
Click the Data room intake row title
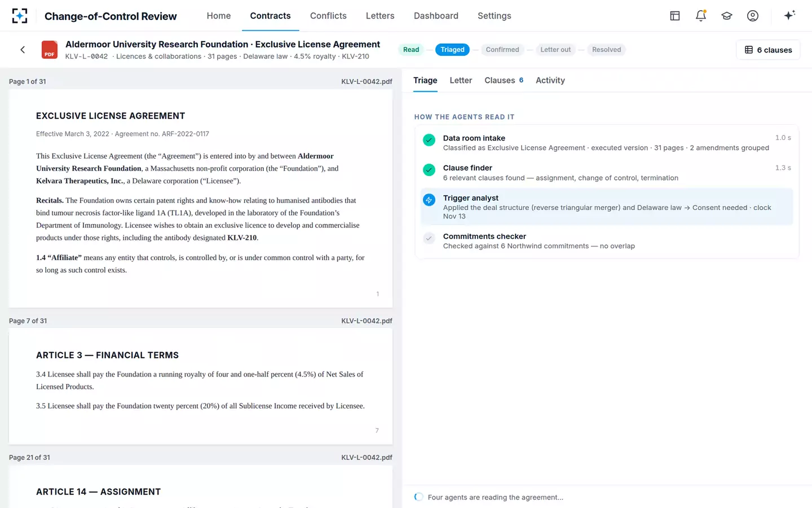coord(474,138)
